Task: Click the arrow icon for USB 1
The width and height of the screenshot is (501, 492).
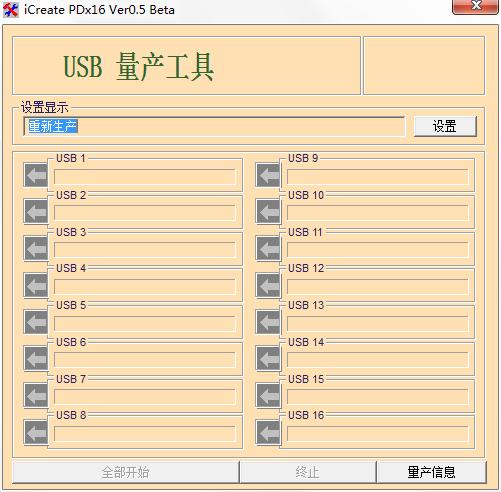Action: tap(36, 175)
